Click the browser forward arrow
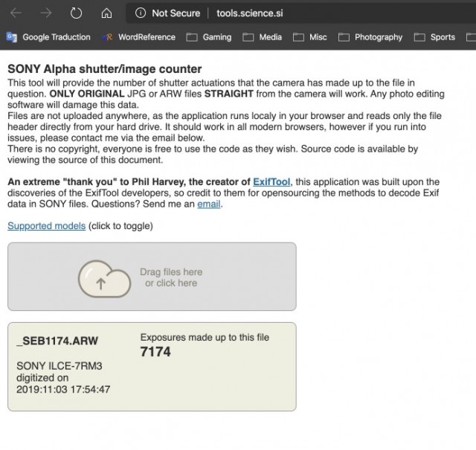Viewport: 476px width, 450px height. click(46, 13)
